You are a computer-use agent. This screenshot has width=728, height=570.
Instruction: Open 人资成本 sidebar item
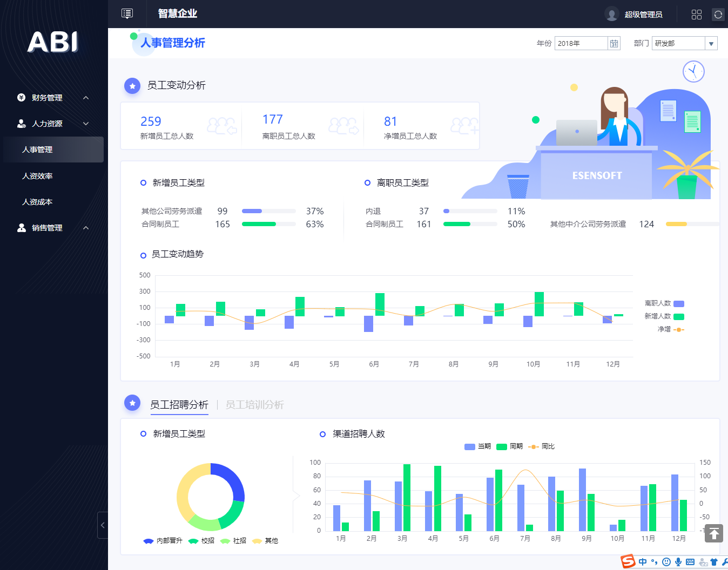(37, 202)
